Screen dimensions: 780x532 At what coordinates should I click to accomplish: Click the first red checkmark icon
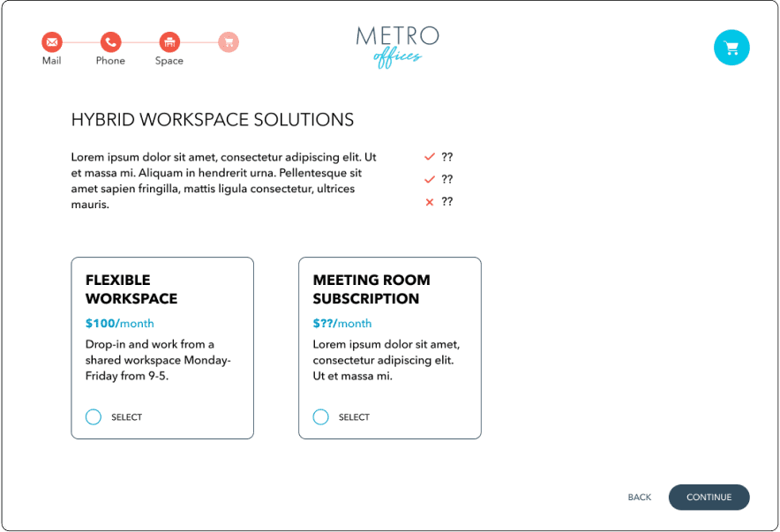pos(430,157)
